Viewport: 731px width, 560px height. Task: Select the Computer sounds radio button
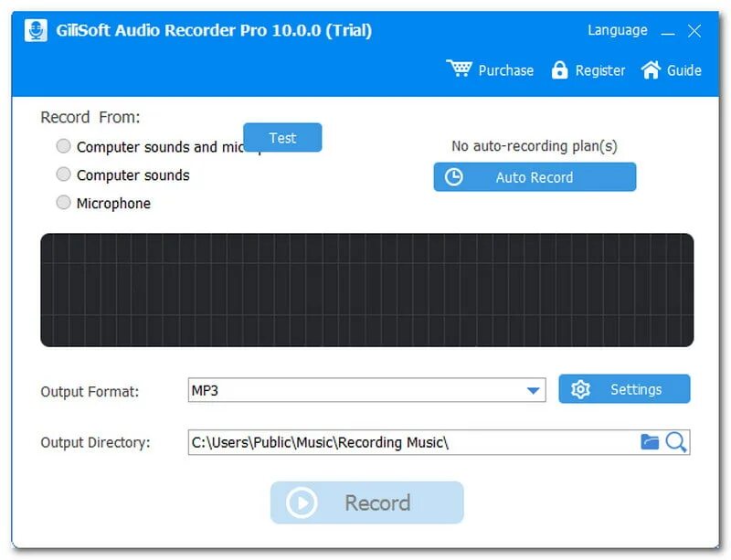63,174
